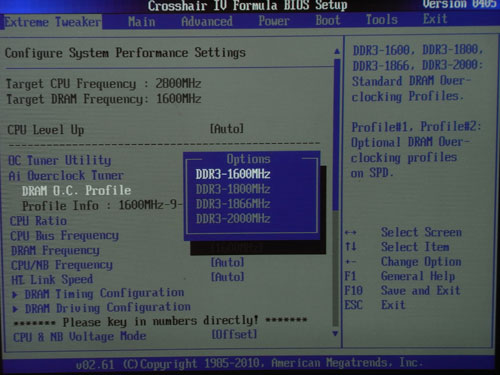Open the Exit tab
The height and width of the screenshot is (375, 500).
435,19
